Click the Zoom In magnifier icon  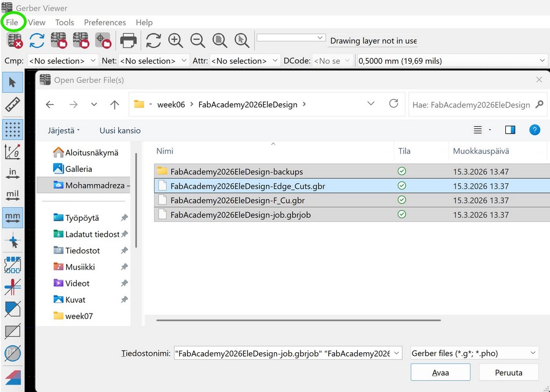[176, 40]
